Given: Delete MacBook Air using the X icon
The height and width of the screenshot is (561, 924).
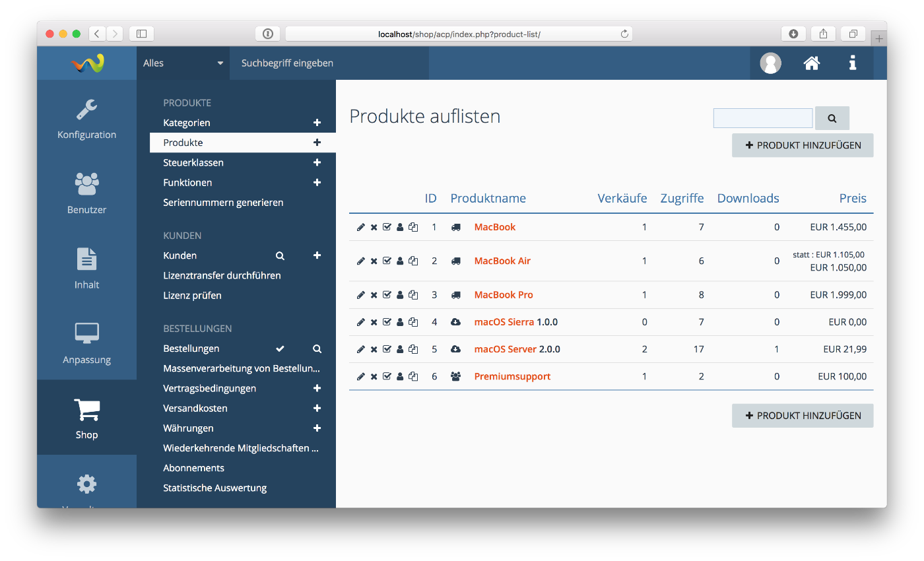Looking at the screenshot, I should point(374,261).
